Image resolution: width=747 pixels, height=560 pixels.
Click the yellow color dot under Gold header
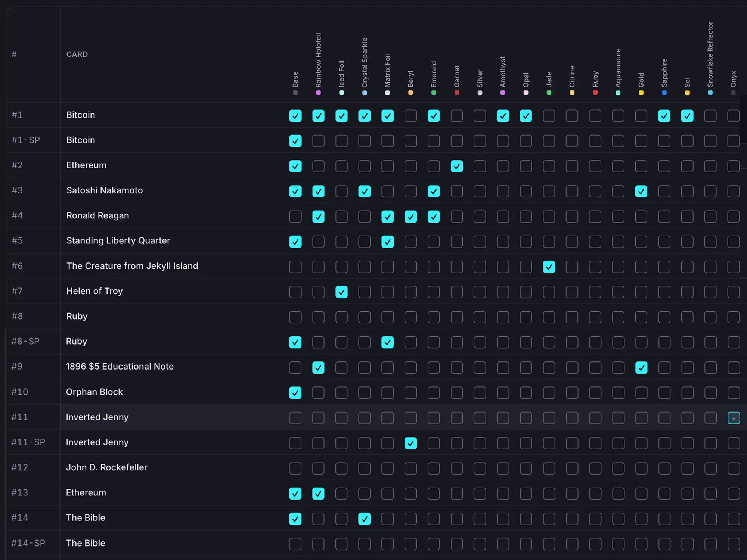[x=641, y=93]
